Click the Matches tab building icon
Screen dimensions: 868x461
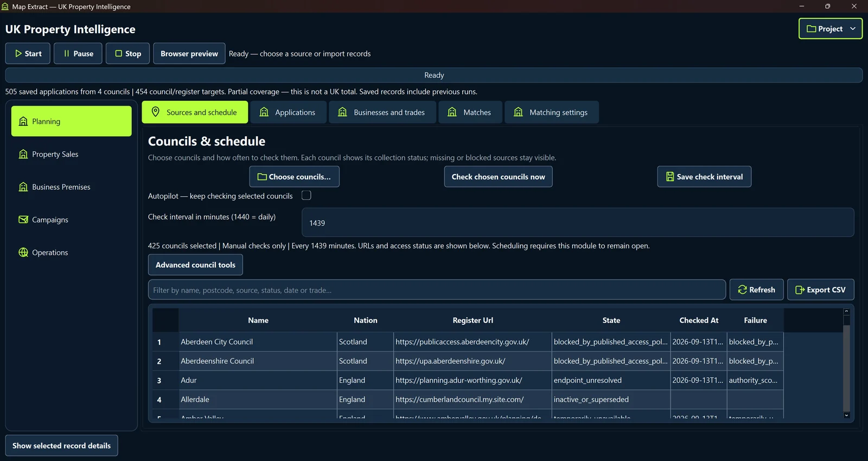tap(452, 112)
